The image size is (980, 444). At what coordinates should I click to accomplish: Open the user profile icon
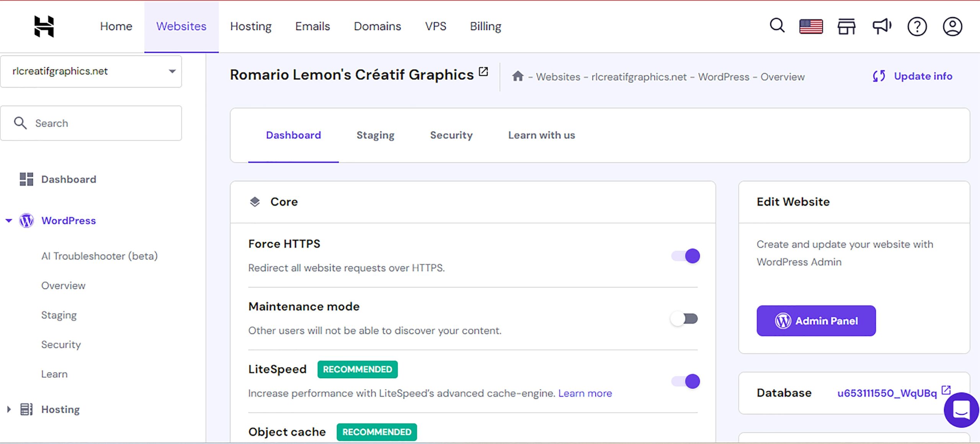click(x=952, y=26)
